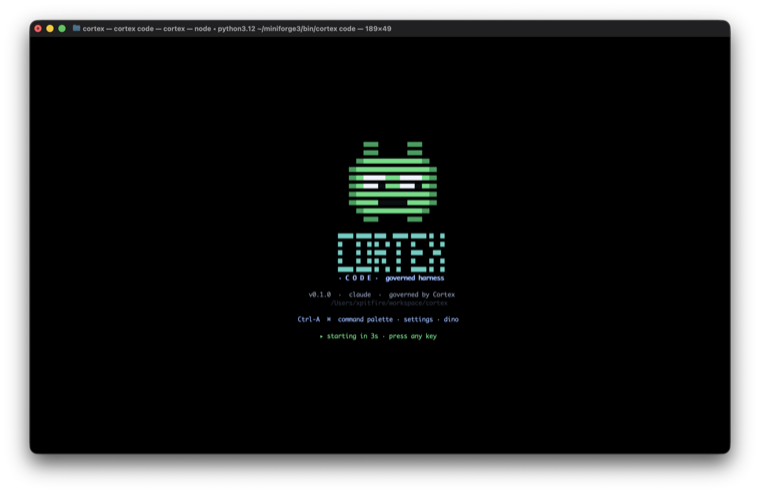Minimize the window using the yellow button

[50, 29]
